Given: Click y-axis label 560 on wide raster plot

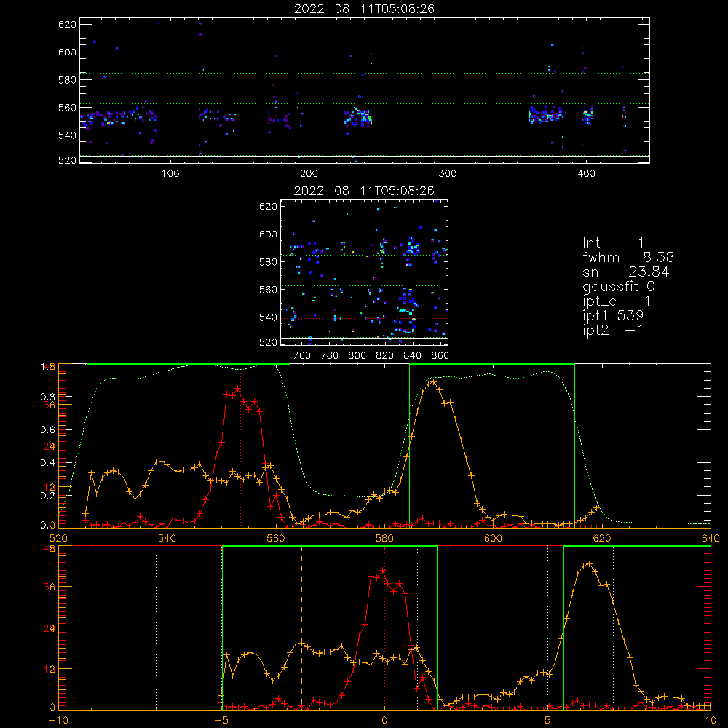Looking at the screenshot, I should tap(67, 107).
